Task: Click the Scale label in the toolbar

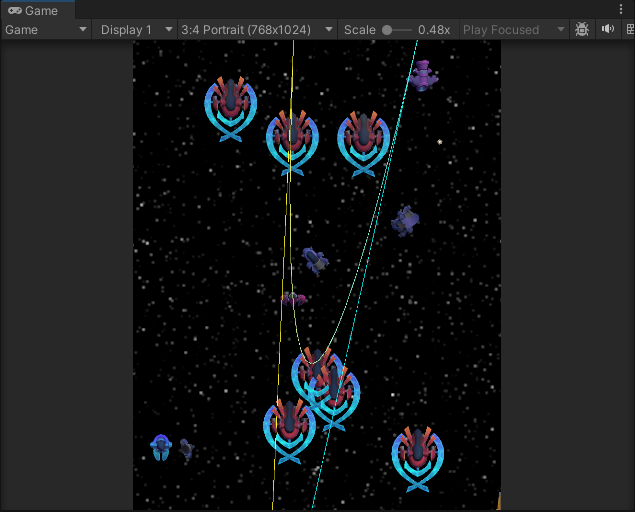Action: pyautogui.click(x=359, y=30)
